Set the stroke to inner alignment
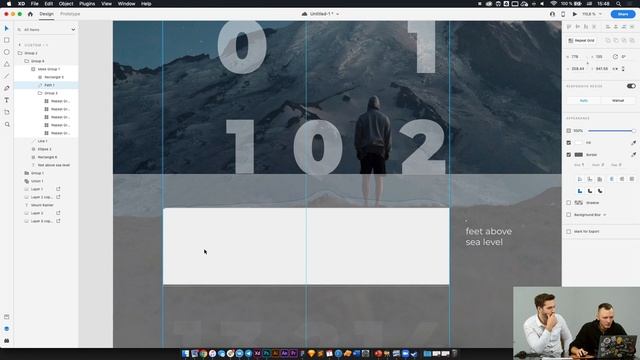Image resolution: width=640 pixels, height=360 pixels. pos(580,179)
